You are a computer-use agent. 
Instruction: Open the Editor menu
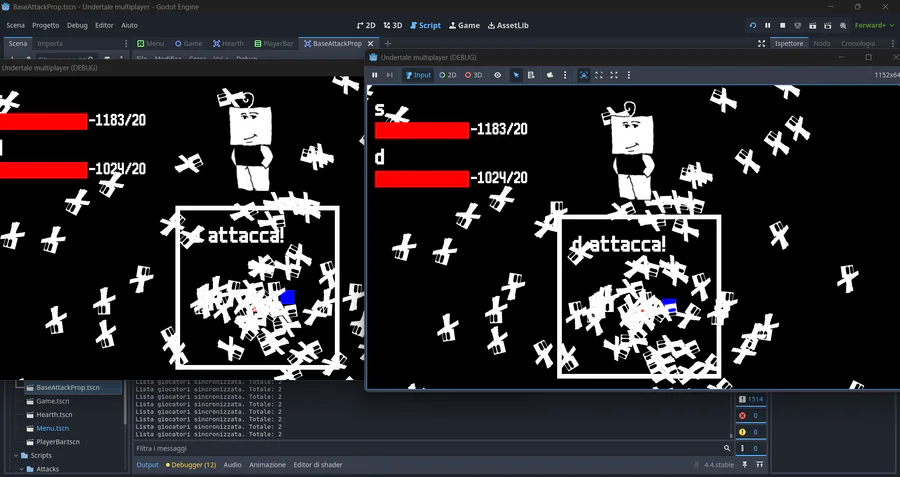coord(104,25)
